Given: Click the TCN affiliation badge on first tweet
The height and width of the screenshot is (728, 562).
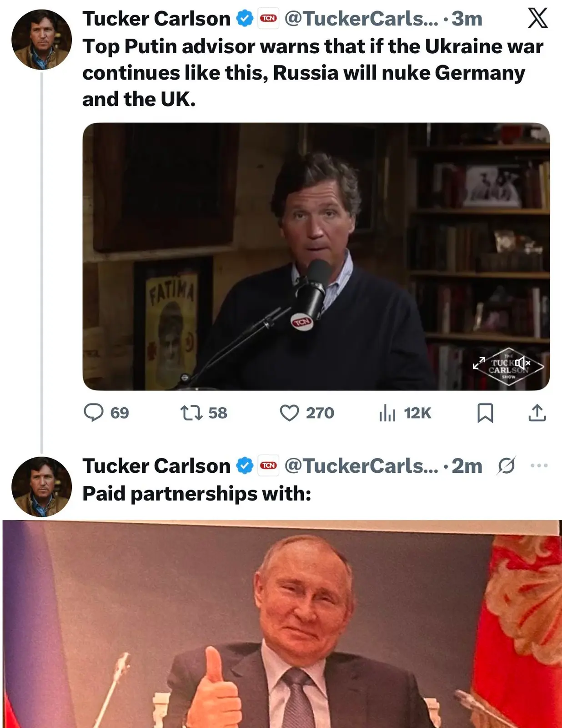Looking at the screenshot, I should point(268,19).
